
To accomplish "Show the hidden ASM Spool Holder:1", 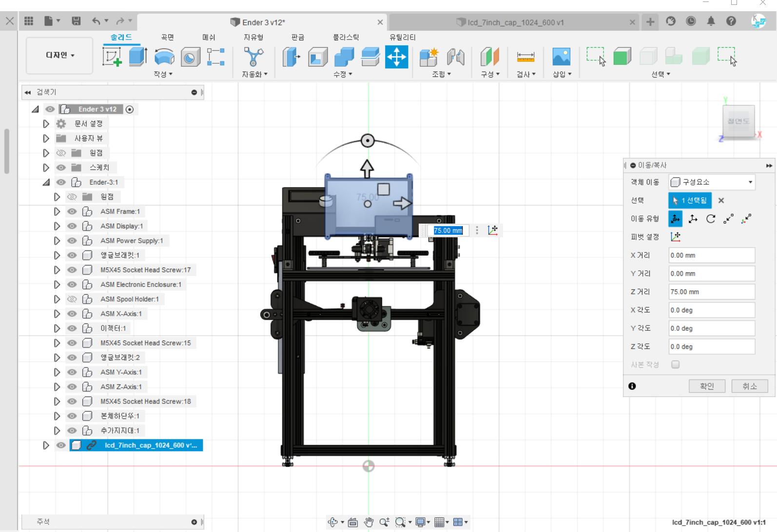I will tap(72, 299).
